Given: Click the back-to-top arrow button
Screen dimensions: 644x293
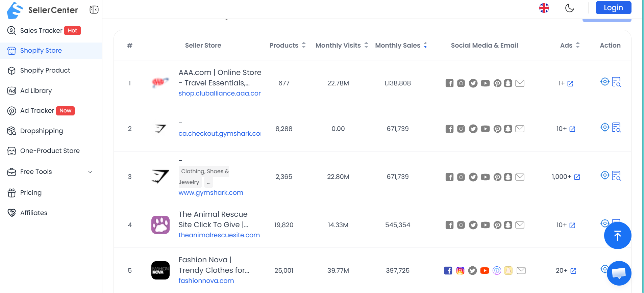Looking at the screenshot, I should tap(618, 236).
